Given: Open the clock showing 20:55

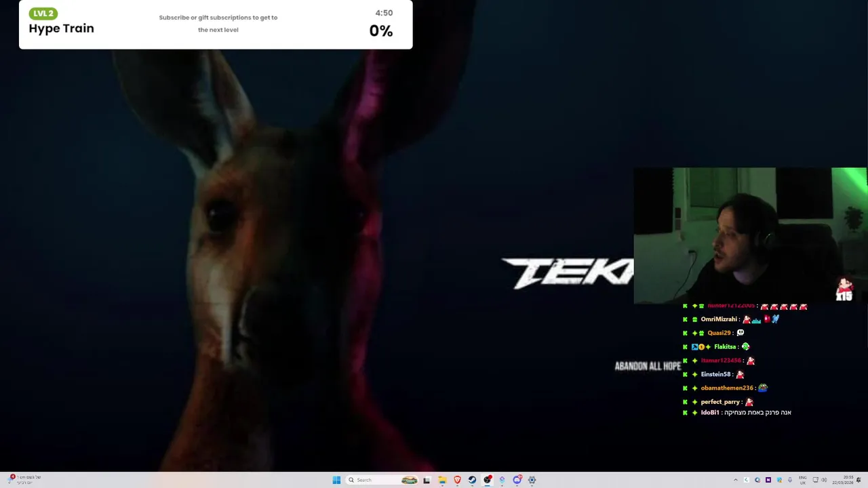Looking at the screenshot, I should 843,480.
